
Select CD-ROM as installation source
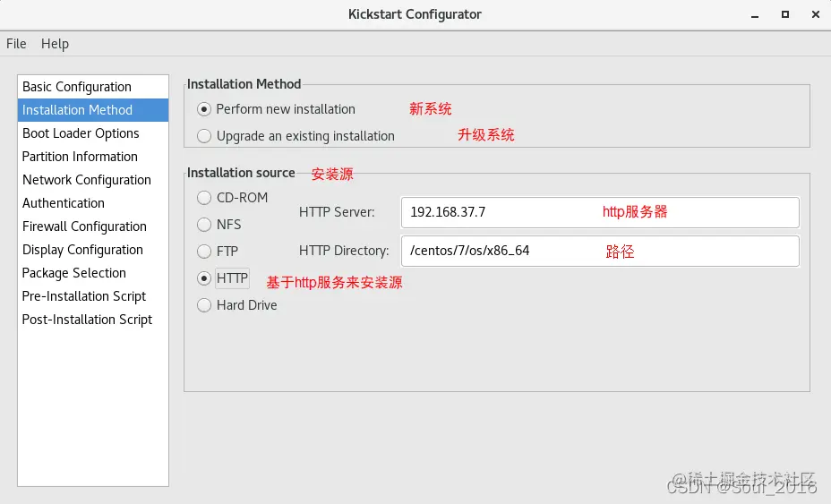pyautogui.click(x=204, y=198)
